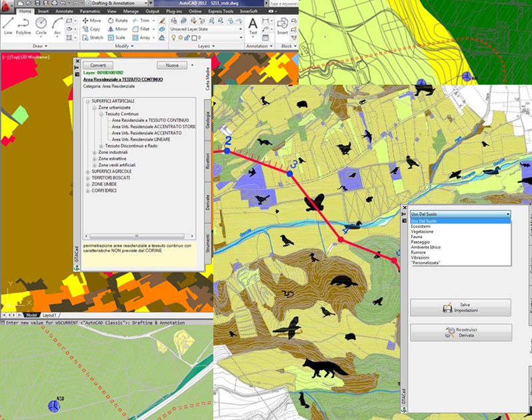532x420 pixels.
Task: Collapse the SUPERFICI ARTIFICIALI tree node
Action: 88,101
